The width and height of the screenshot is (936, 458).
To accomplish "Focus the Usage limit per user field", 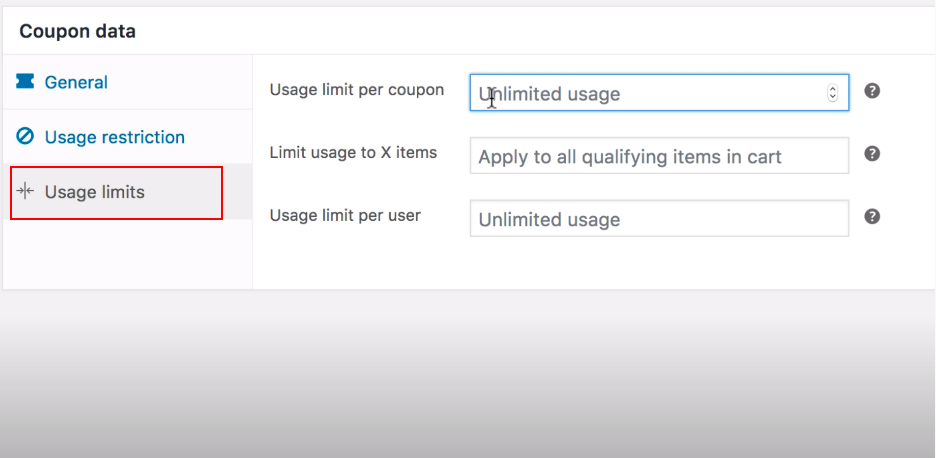I will [x=658, y=219].
